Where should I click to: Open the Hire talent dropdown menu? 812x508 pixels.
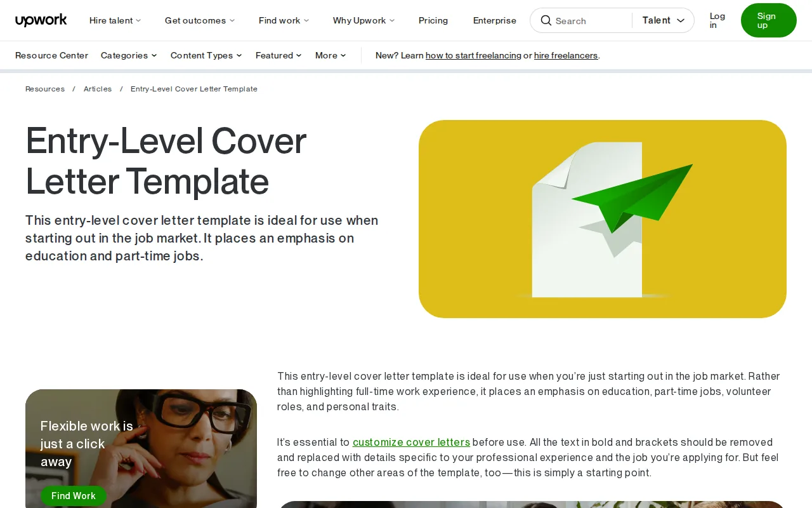tap(115, 20)
